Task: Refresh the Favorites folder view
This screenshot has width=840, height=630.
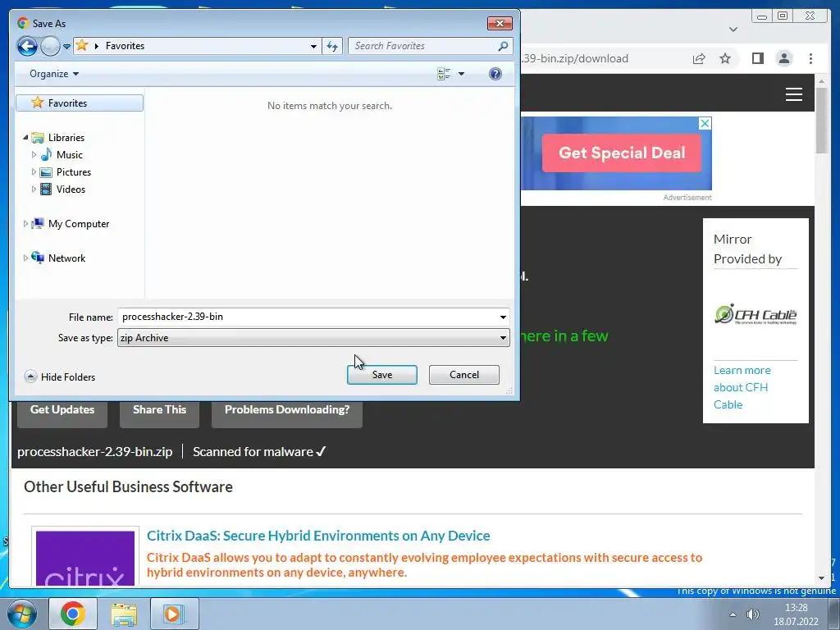Action: (x=332, y=46)
